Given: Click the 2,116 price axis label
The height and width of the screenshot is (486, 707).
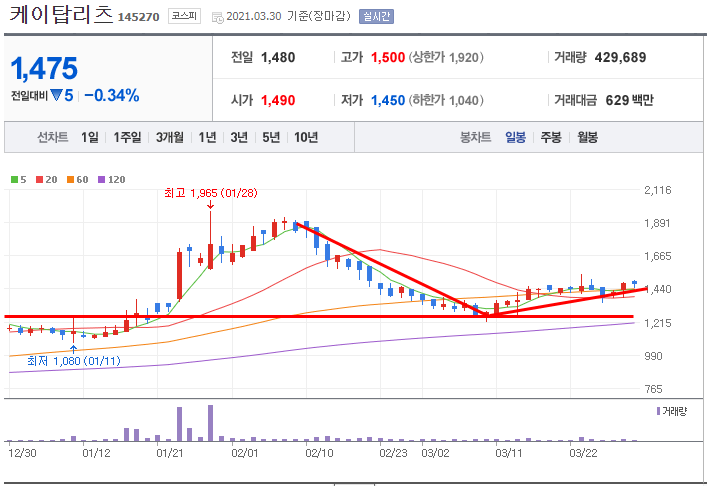Looking at the screenshot, I should click(658, 190).
